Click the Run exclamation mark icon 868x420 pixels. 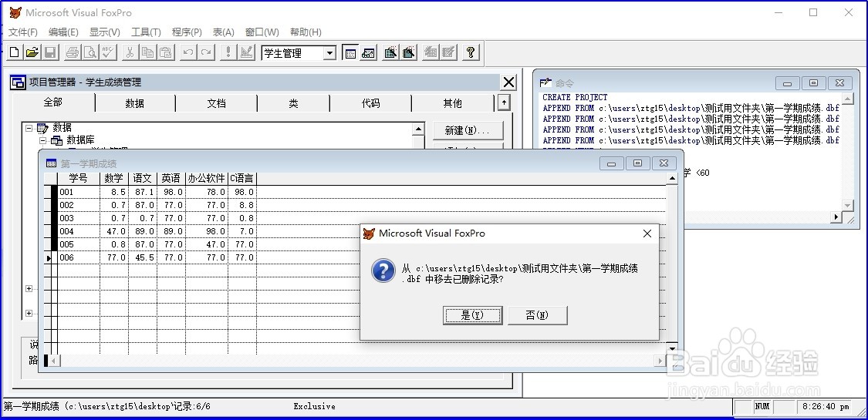[228, 53]
